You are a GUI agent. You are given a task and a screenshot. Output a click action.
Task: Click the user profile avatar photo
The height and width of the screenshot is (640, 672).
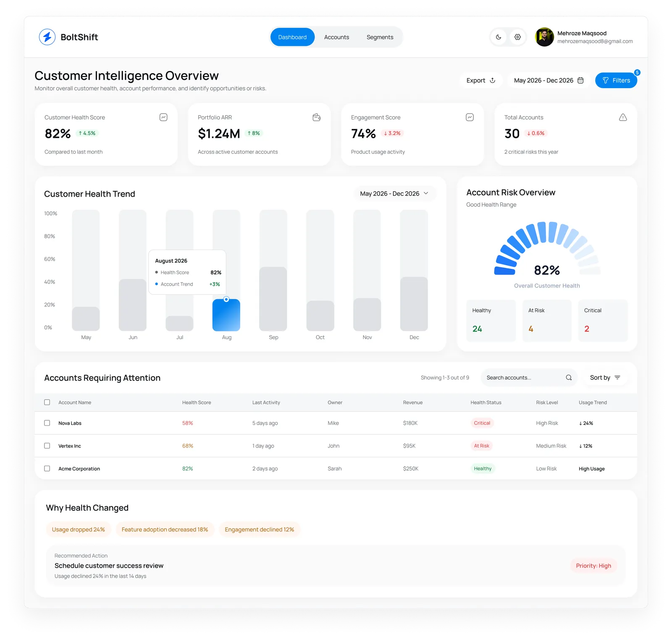click(544, 37)
